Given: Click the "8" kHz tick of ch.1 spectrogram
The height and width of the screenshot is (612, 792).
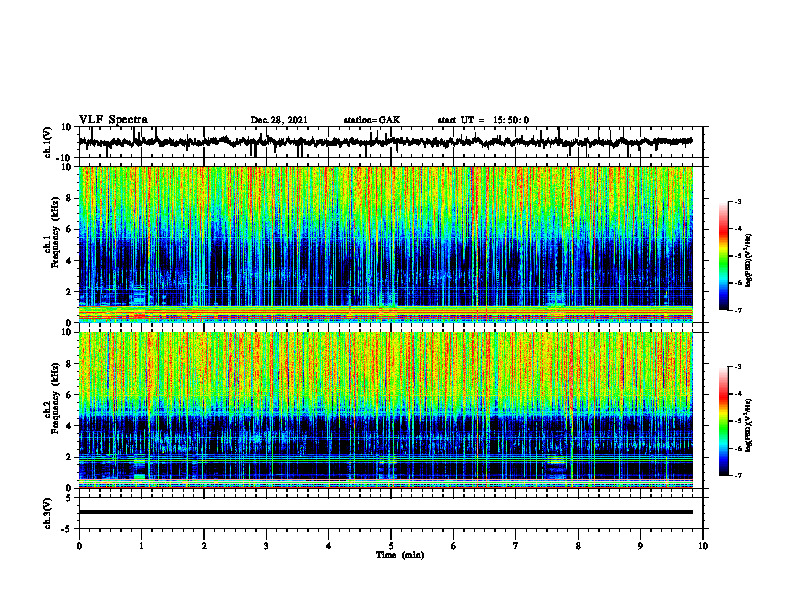Looking at the screenshot, I should tap(70, 198).
